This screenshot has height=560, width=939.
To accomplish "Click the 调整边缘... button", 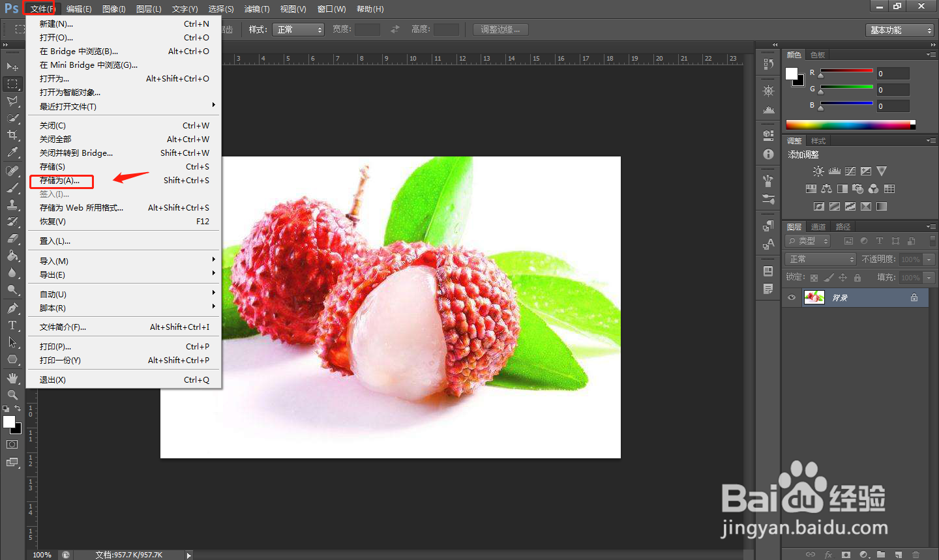I will (x=501, y=29).
